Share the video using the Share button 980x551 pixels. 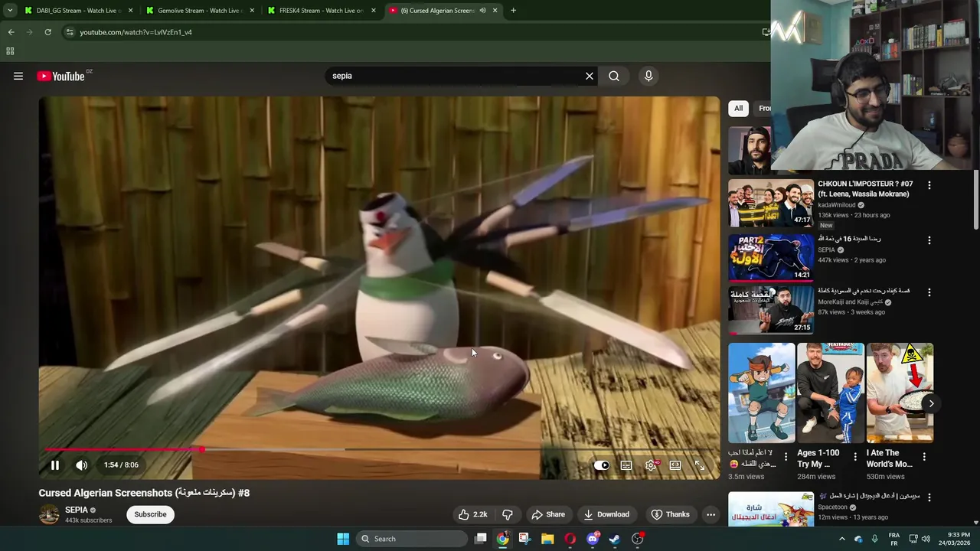pyautogui.click(x=548, y=514)
